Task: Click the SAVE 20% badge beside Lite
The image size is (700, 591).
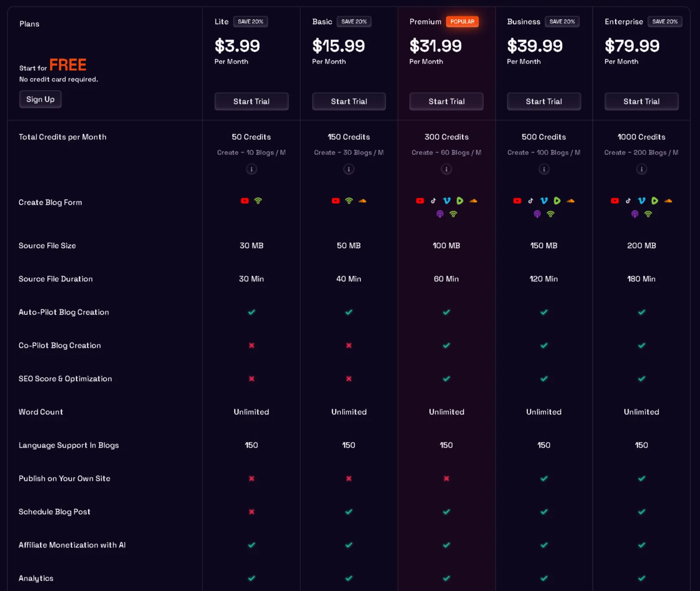Action: 251,22
